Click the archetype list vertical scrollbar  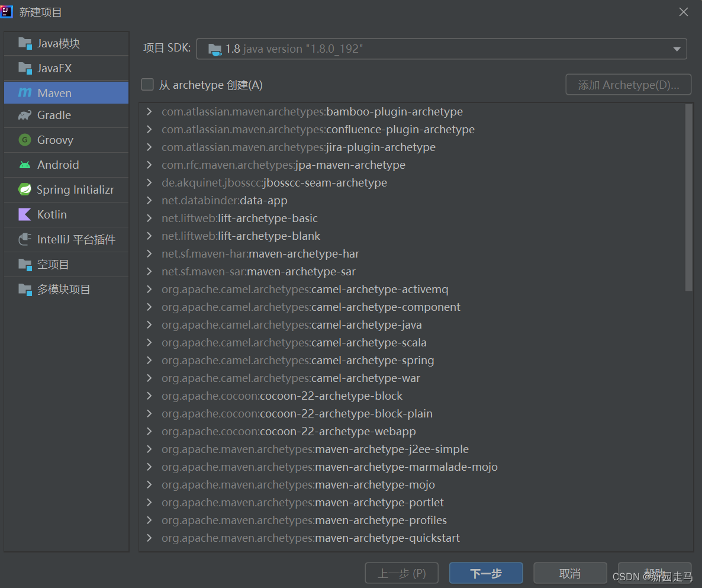688,198
